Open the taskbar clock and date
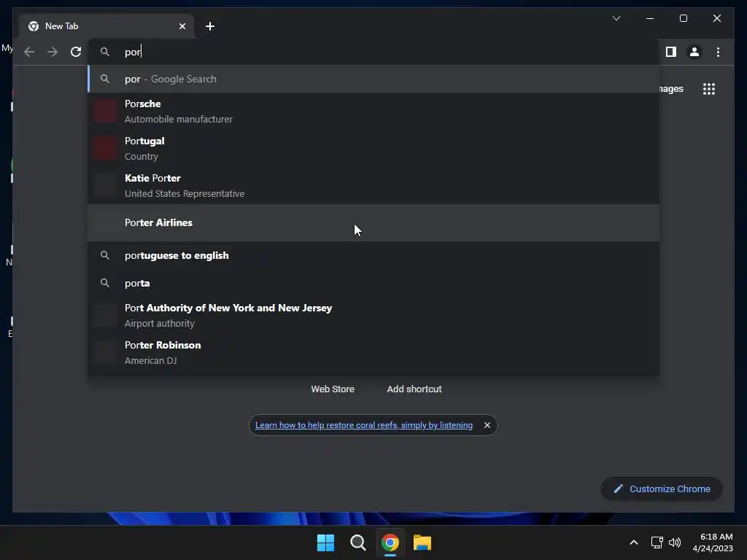Screen dimensions: 747x560 713,542
